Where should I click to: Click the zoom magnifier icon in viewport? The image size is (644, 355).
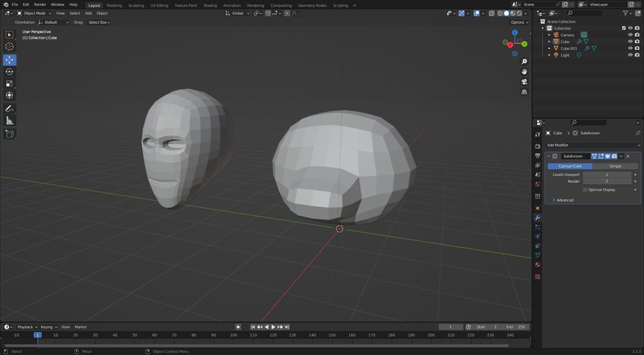[x=524, y=61]
